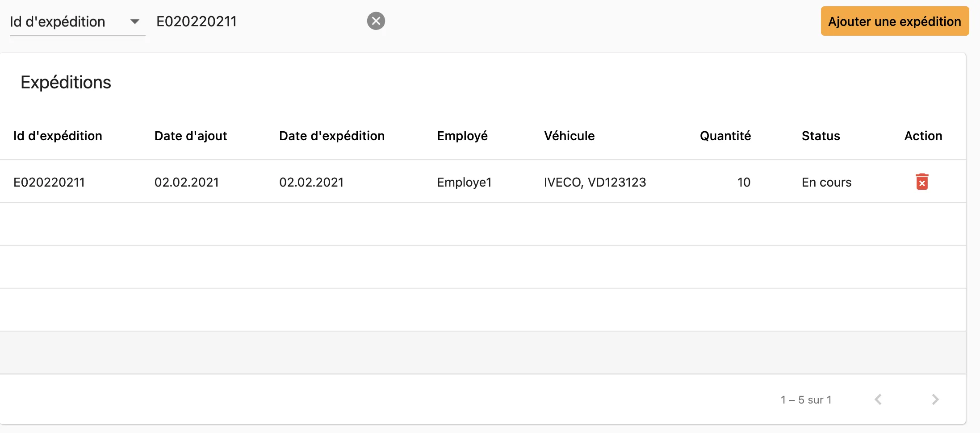Sort by the Id d'expédition column header
This screenshot has height=433, width=980.
(x=58, y=136)
